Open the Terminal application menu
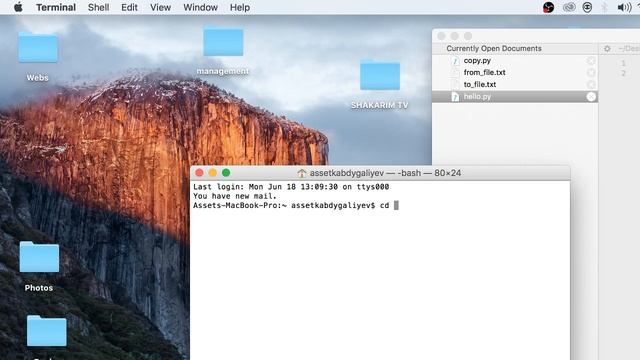The height and width of the screenshot is (360, 640). click(56, 7)
